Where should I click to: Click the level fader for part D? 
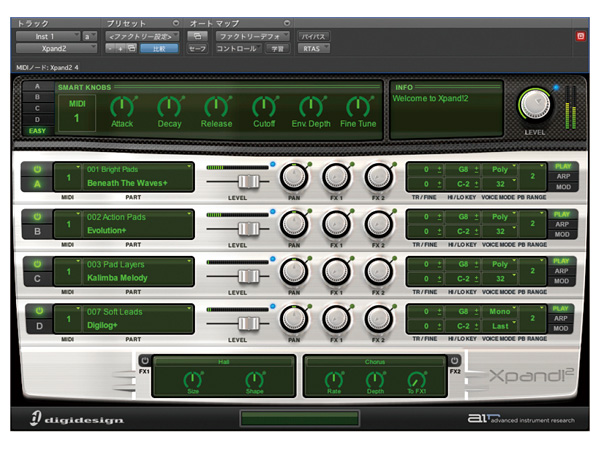[248, 323]
